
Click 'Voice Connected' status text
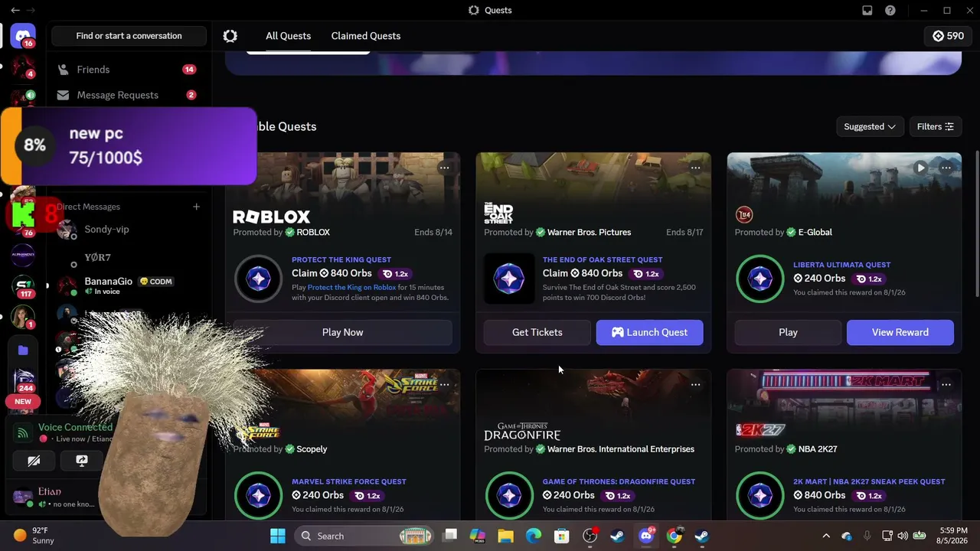point(75,428)
